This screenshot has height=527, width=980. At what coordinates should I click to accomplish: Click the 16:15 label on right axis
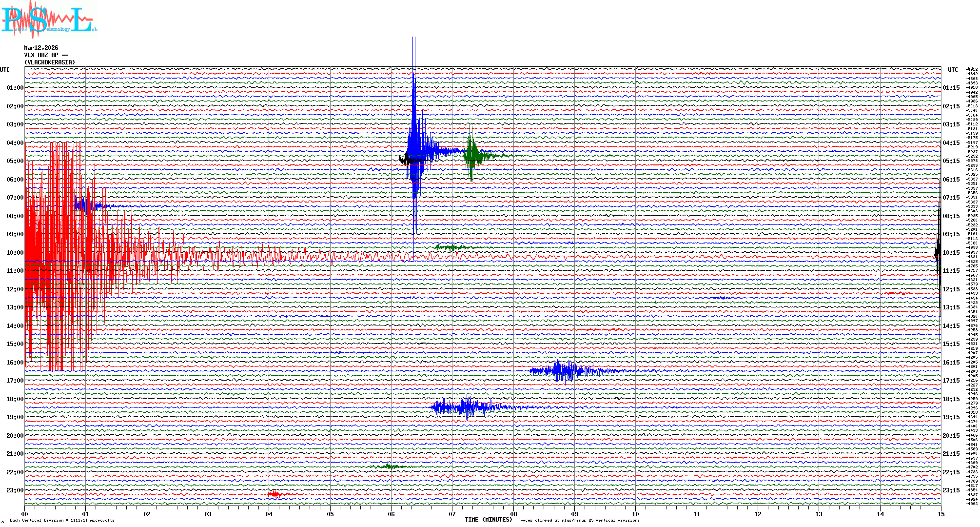coord(951,363)
